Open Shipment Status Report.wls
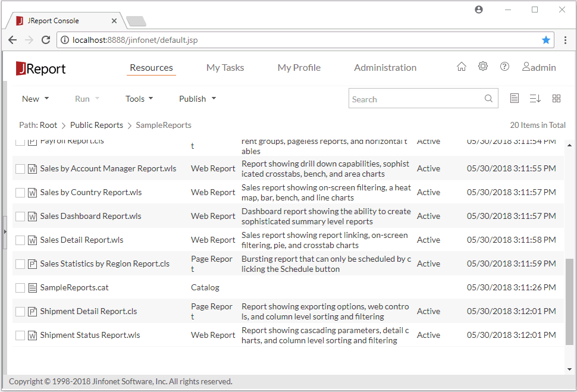This screenshot has height=392, width=577. coord(90,335)
